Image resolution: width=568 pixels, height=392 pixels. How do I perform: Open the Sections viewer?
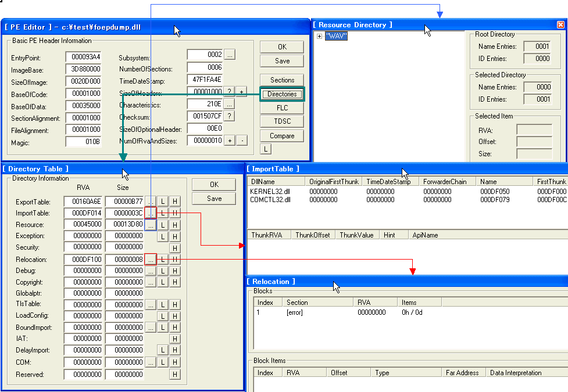[282, 80]
